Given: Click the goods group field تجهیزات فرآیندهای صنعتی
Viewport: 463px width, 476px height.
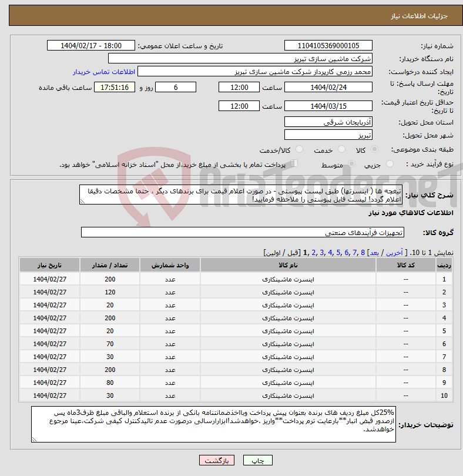Looking at the screenshot, I should click(x=242, y=232).
